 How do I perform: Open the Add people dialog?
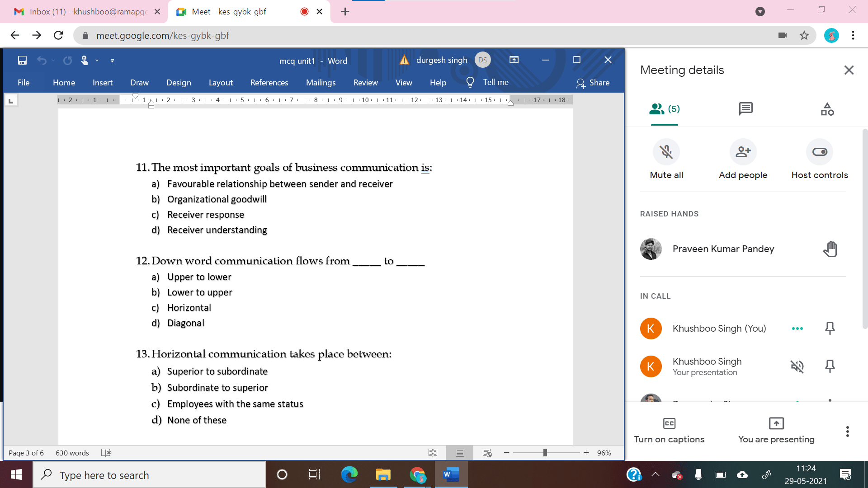point(743,152)
